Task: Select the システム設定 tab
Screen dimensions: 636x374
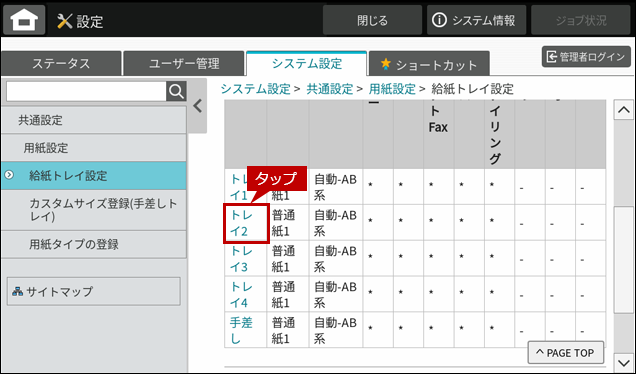Action: pyautogui.click(x=307, y=64)
